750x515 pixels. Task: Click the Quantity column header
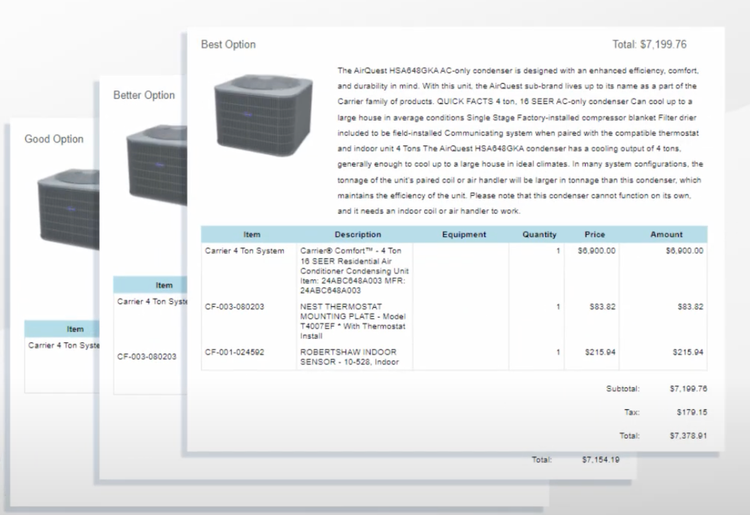point(539,234)
